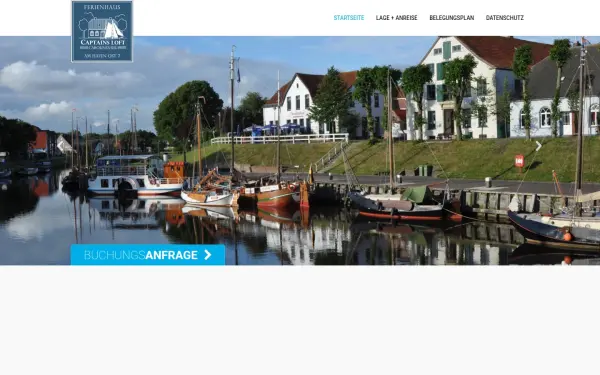Image resolution: width=600 pixels, height=375 pixels.
Task: Open the Belegungsplan page
Action: click(x=452, y=18)
